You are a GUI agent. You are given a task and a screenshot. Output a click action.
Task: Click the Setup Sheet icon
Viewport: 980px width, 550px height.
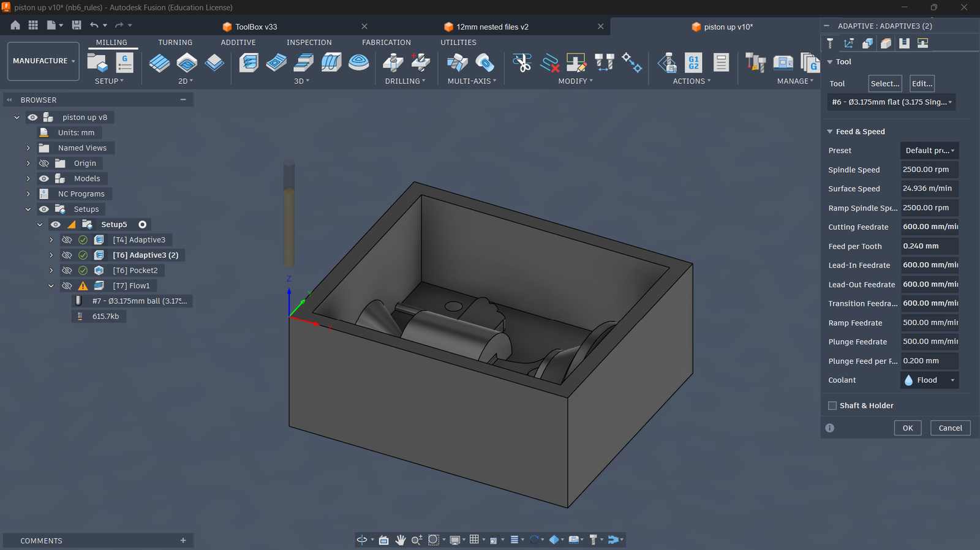tap(721, 62)
